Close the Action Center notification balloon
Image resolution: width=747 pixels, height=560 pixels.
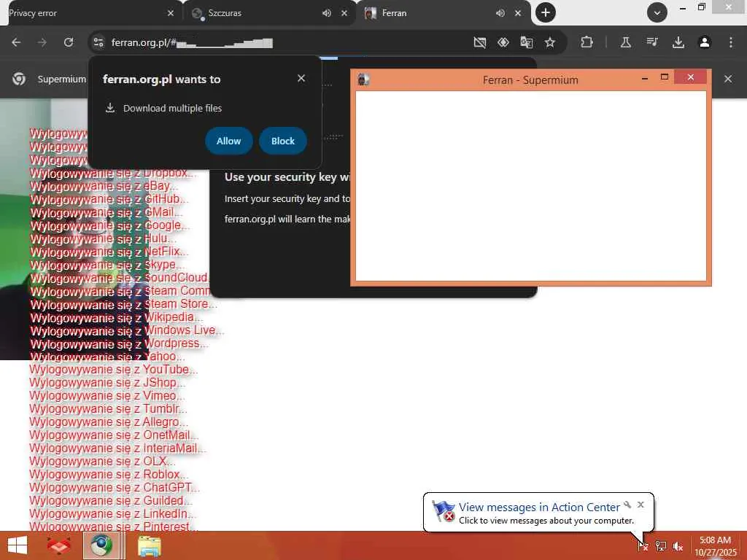tap(640, 505)
